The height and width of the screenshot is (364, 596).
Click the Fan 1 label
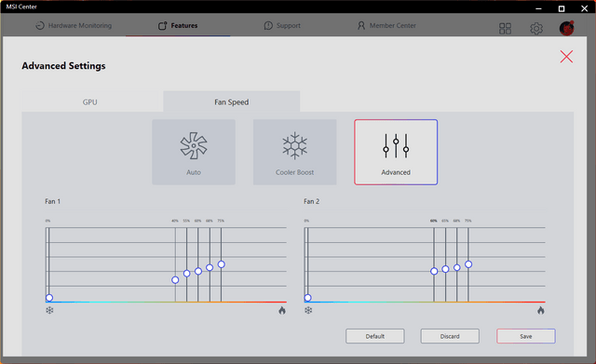[53, 201]
